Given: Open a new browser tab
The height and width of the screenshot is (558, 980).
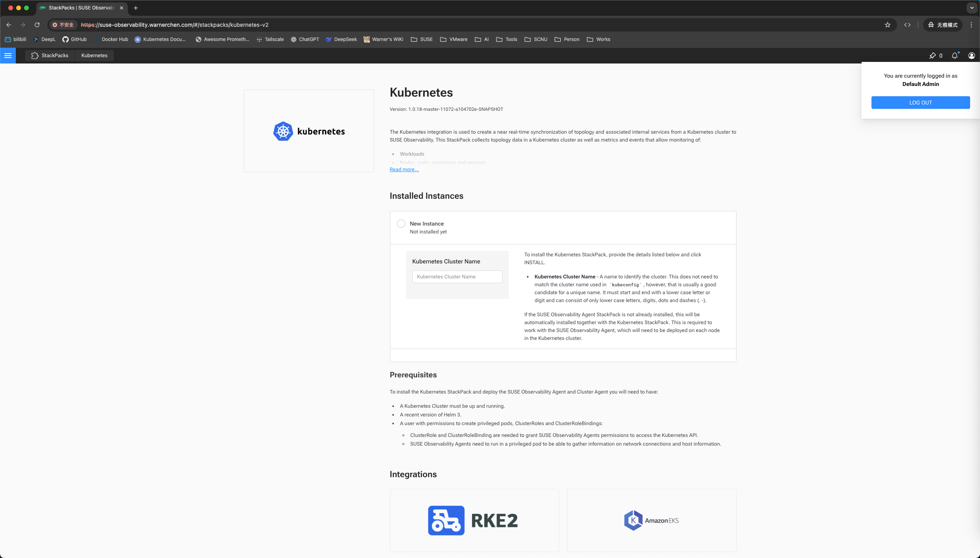Looking at the screenshot, I should [x=136, y=8].
